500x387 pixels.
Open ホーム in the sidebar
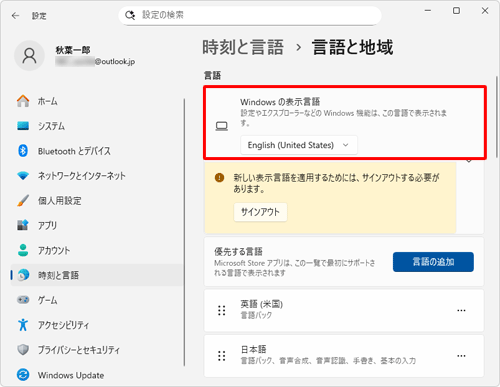97,101
